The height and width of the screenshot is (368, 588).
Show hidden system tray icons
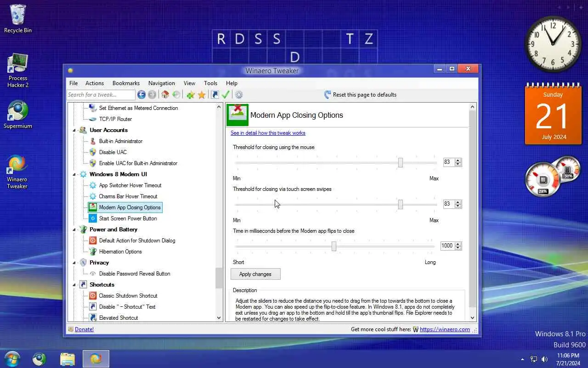[522, 359]
